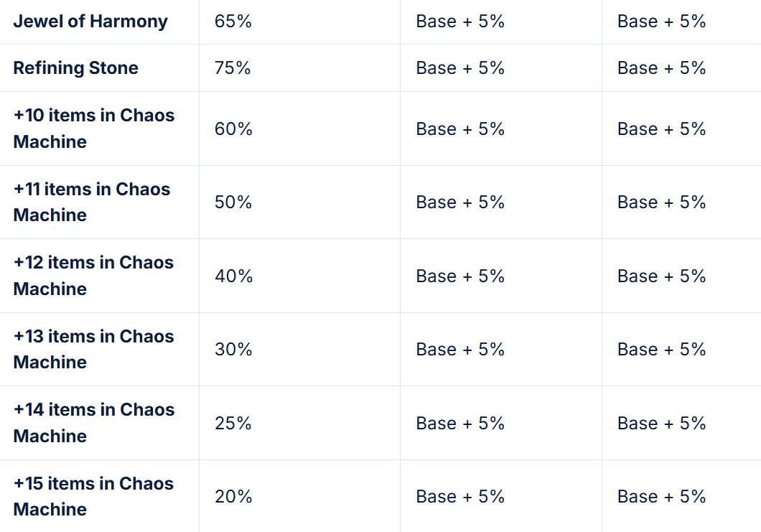Click the Jewel of Harmony row label

tap(90, 22)
